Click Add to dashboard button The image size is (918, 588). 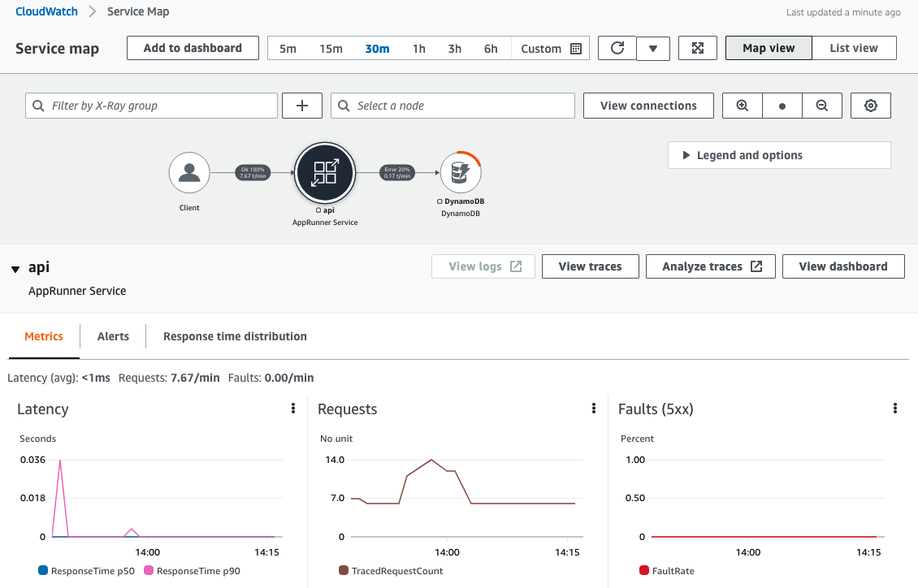(193, 48)
